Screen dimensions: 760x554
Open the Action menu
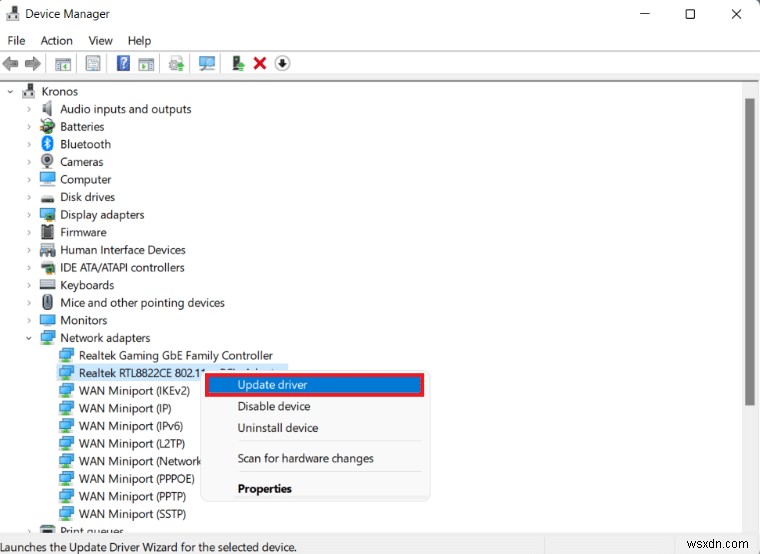tap(56, 41)
